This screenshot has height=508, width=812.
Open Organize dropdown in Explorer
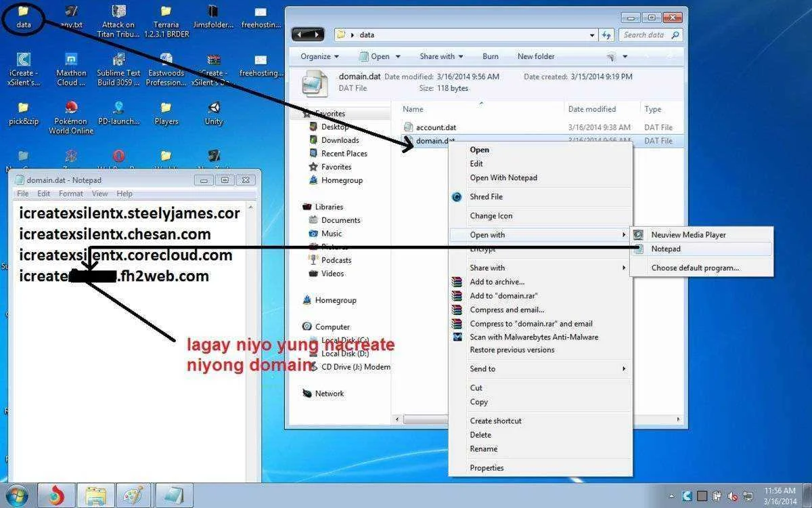pos(320,56)
